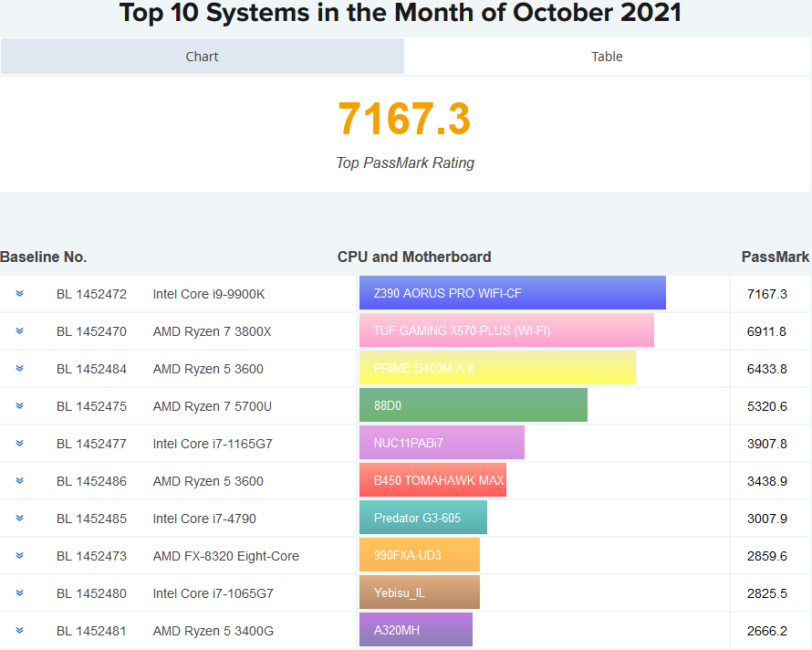Click the red B450 TOMAHAWK MAX bar
This screenshot has height=650, width=812.
433,480
